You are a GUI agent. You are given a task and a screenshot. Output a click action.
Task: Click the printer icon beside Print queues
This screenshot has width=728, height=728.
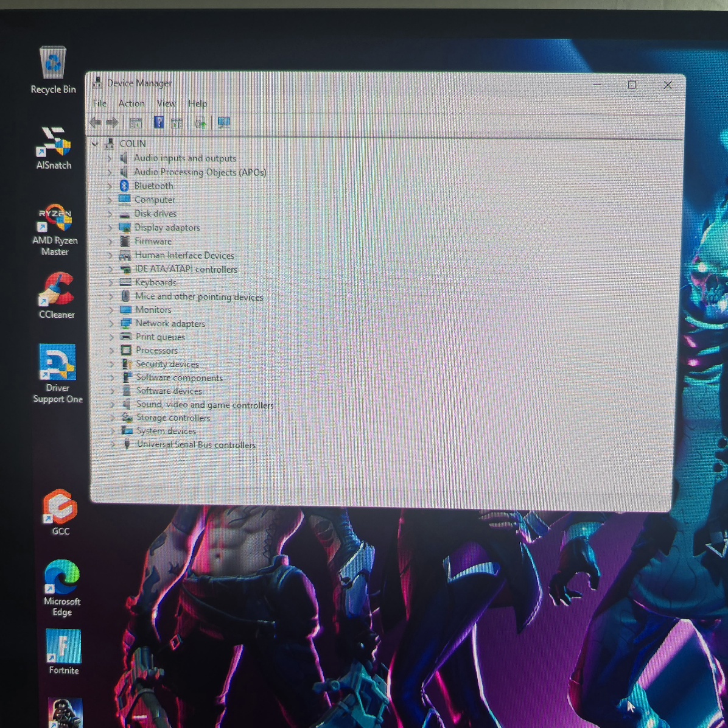[126, 337]
